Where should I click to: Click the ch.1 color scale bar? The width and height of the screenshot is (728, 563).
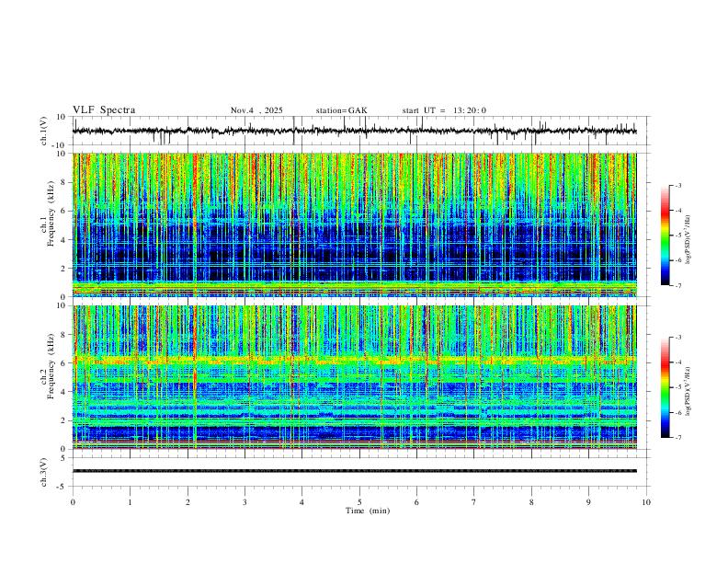[665, 236]
